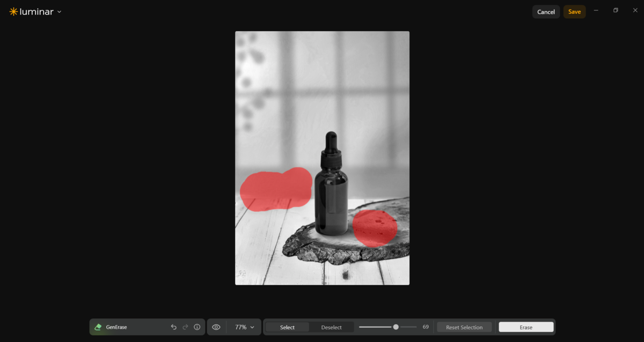Screen dimensions: 644x342
Task: Restore down the Luminar window
Action: point(616,11)
